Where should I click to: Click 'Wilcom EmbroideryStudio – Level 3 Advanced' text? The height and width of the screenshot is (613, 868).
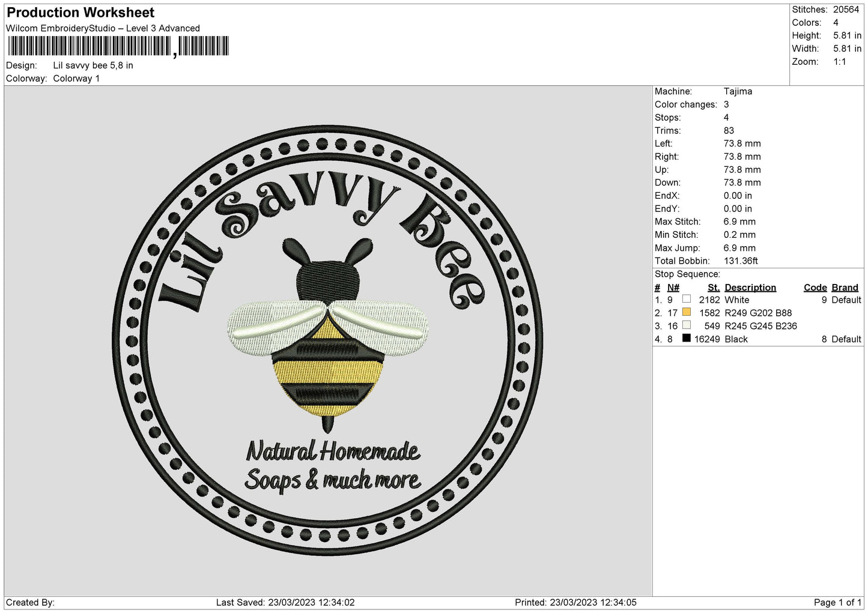click(x=103, y=28)
